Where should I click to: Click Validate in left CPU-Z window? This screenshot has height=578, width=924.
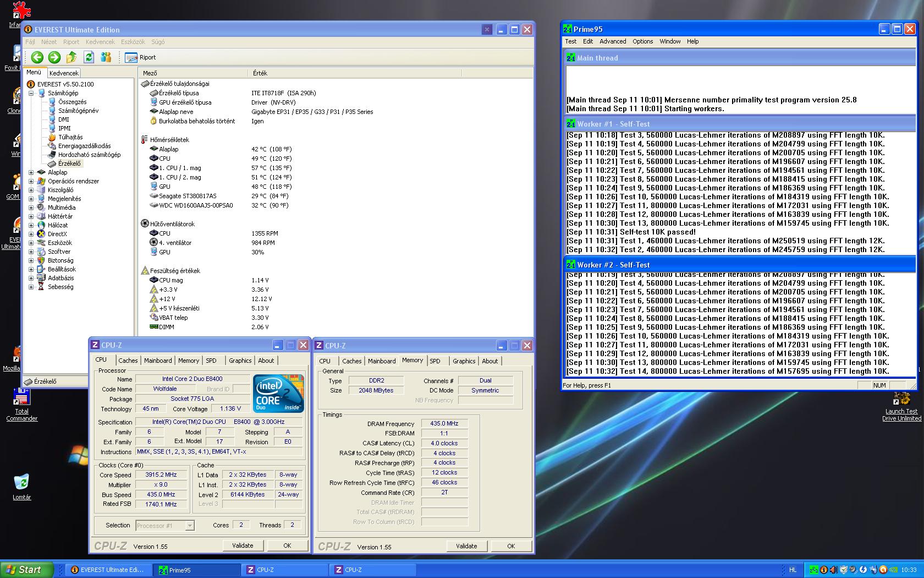[x=243, y=546]
